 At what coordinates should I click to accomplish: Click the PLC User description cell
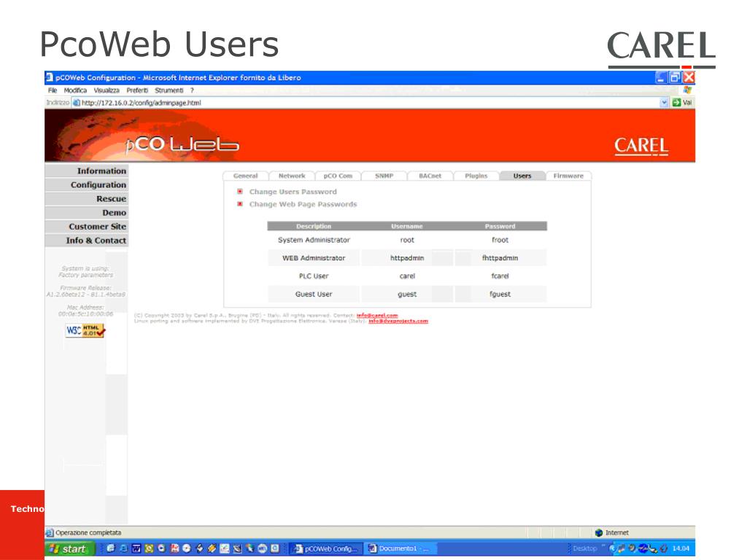click(314, 276)
